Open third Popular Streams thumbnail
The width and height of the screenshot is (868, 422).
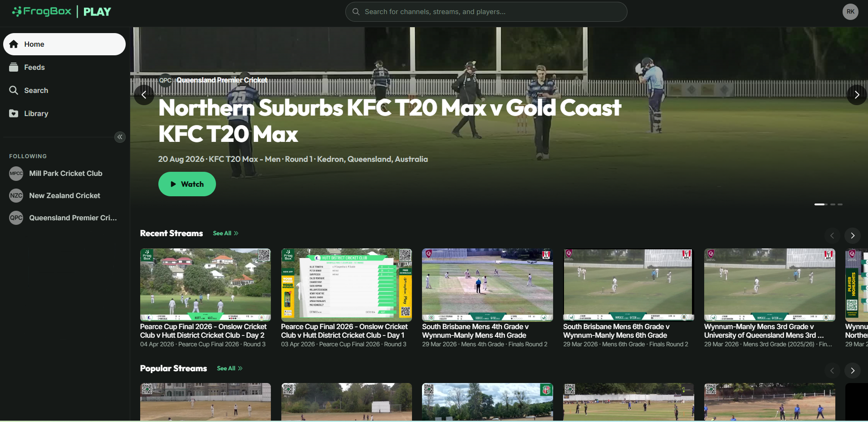487,402
